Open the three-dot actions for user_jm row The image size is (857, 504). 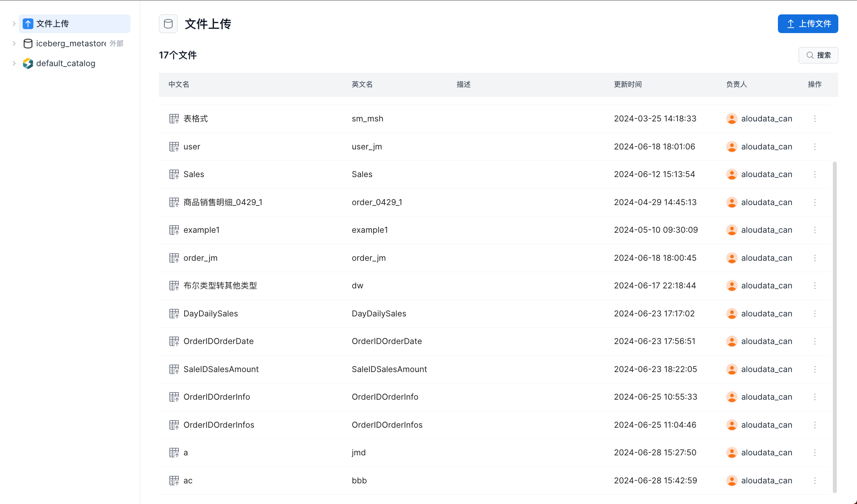815,147
